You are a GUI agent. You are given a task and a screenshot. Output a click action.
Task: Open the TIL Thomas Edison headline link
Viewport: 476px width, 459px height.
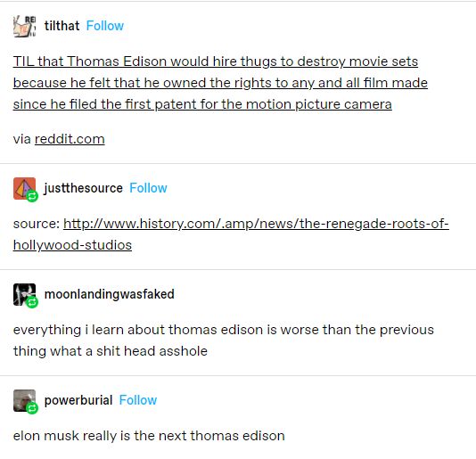[220, 83]
